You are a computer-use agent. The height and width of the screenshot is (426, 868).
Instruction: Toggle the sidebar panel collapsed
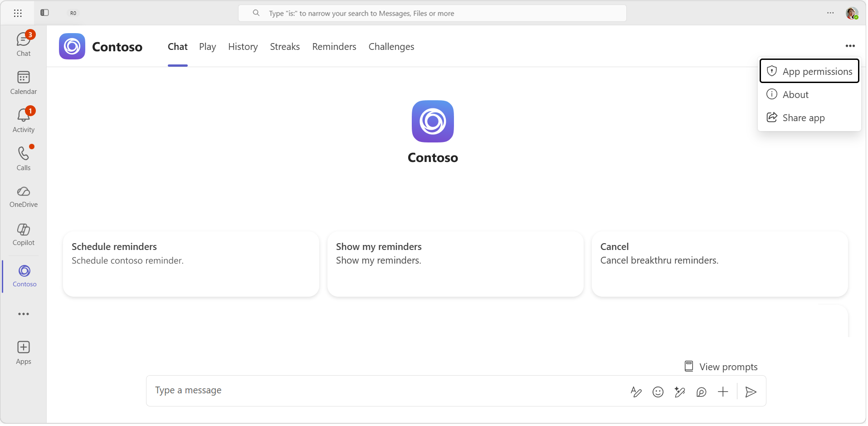click(45, 13)
